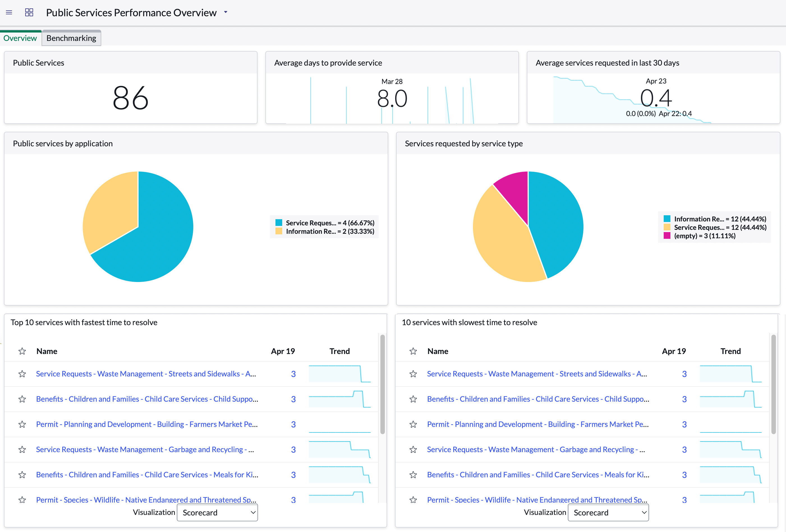786x532 pixels.
Task: Star Meals for Ki... row in fastest table
Action: pos(22,475)
